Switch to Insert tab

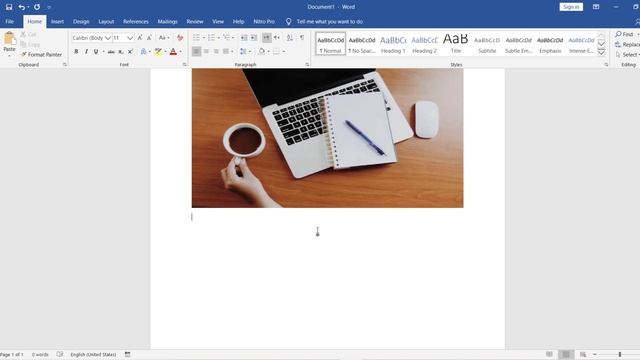pos(57,21)
